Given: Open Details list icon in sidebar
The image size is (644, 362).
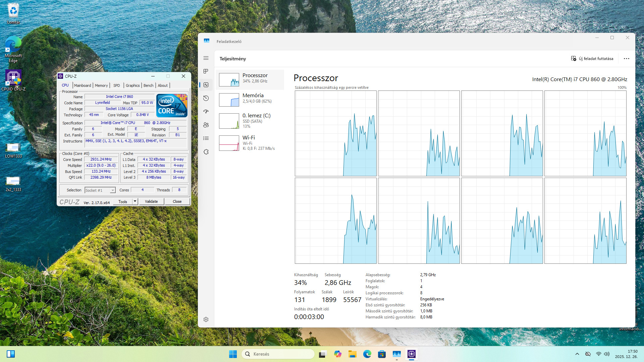Looking at the screenshot, I should [206, 138].
